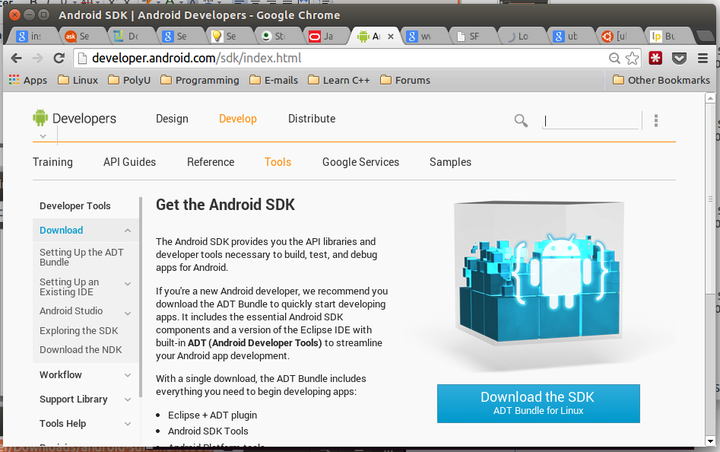Click the site search input field

point(591,121)
